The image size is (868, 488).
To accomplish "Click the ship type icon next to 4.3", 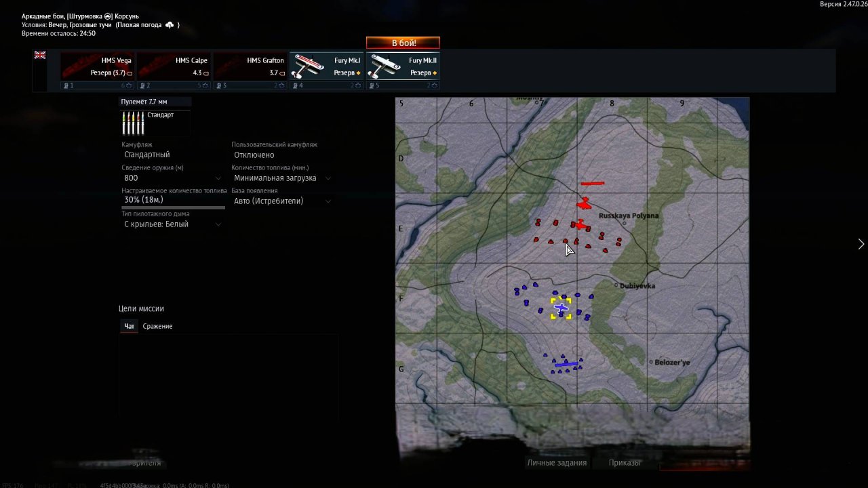I will pos(206,73).
